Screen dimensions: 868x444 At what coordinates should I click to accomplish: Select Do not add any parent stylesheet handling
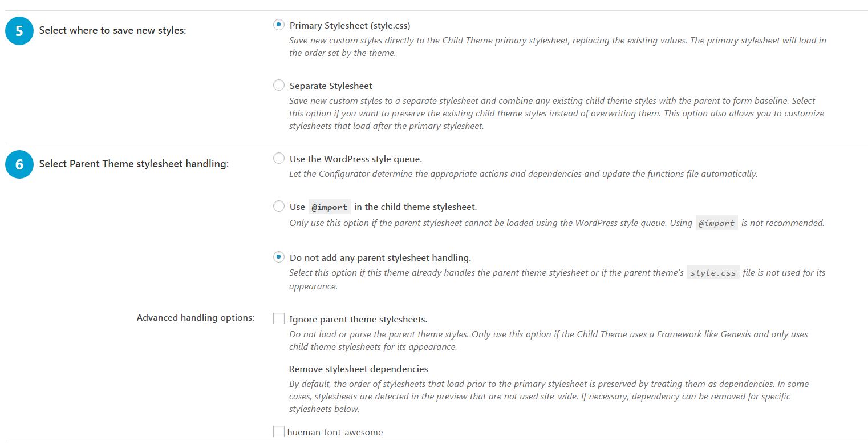pos(279,257)
